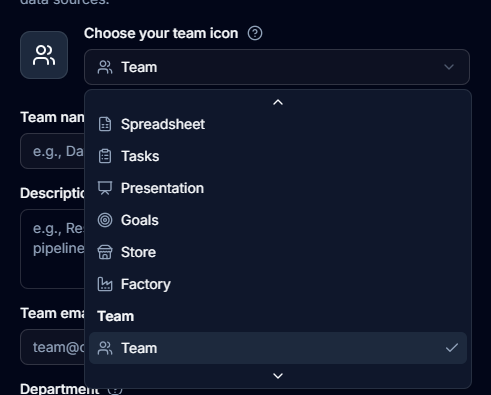
Task: Click the chevron arrow on the team icon dropdown
Action: coord(449,67)
